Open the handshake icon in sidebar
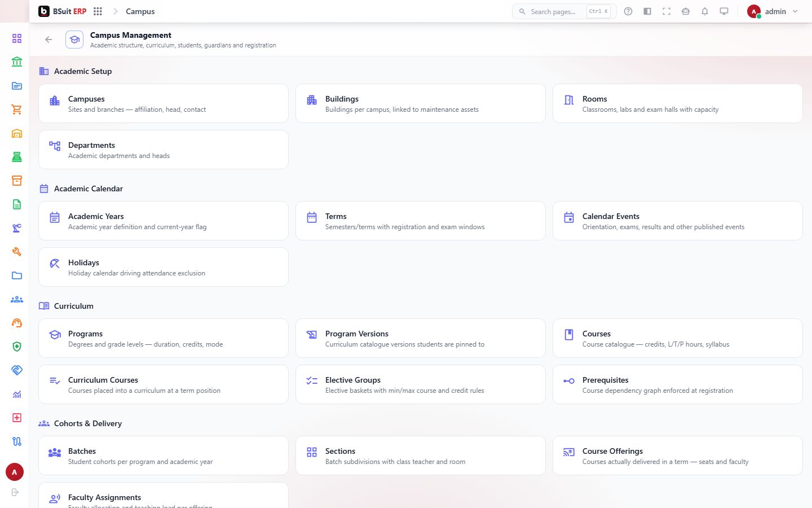812x508 pixels. [x=17, y=370]
